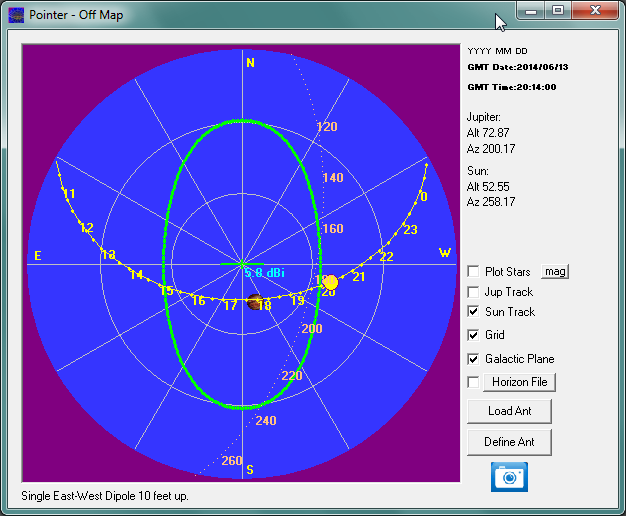
Task: Enable the Jup Track checkbox
Action: (x=474, y=292)
